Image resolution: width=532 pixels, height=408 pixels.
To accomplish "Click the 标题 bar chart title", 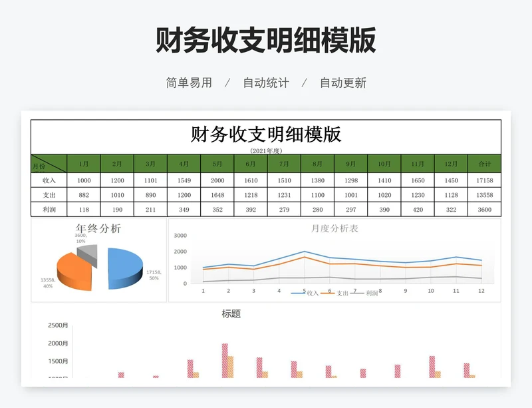I will (x=231, y=313).
